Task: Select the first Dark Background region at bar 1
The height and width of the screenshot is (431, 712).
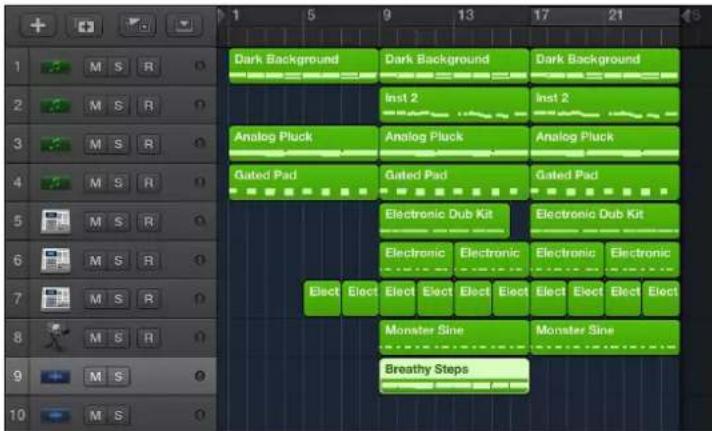Action: click(x=303, y=66)
